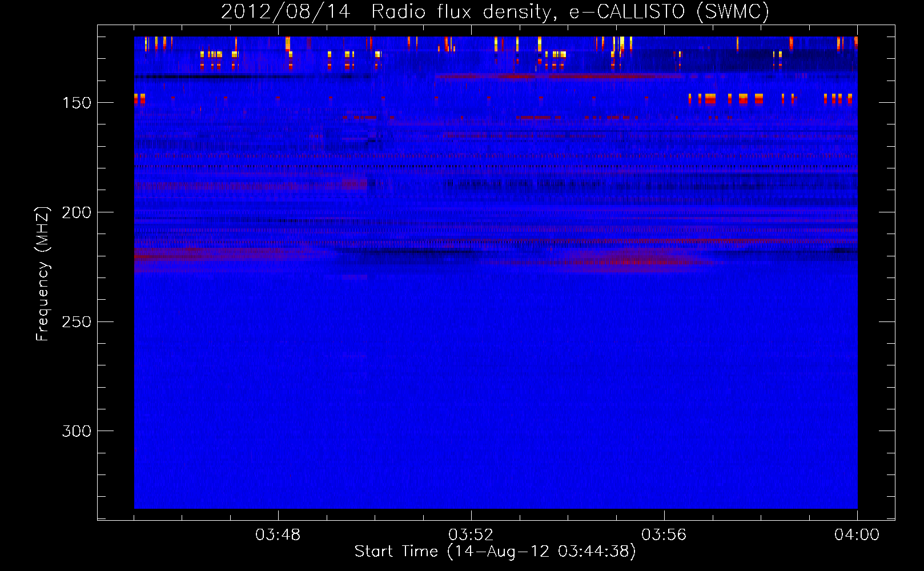Click the 300 frequency tick label
The image size is (924, 571).
pyautogui.click(x=77, y=431)
